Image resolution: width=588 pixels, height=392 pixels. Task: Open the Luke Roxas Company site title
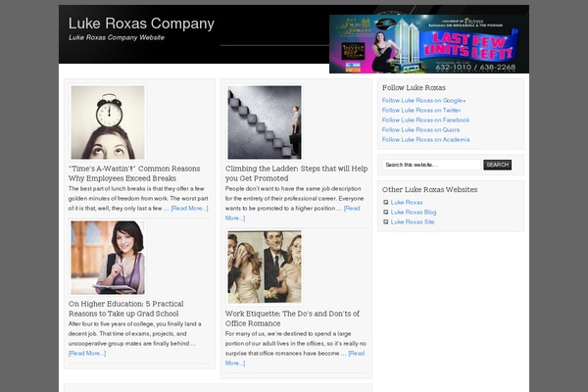pos(141,24)
